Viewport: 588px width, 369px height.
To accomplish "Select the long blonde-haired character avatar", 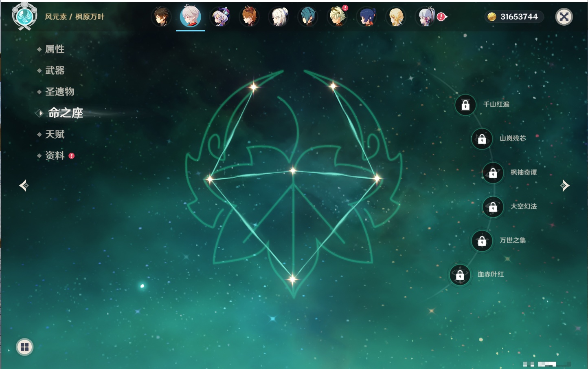I will click(396, 17).
